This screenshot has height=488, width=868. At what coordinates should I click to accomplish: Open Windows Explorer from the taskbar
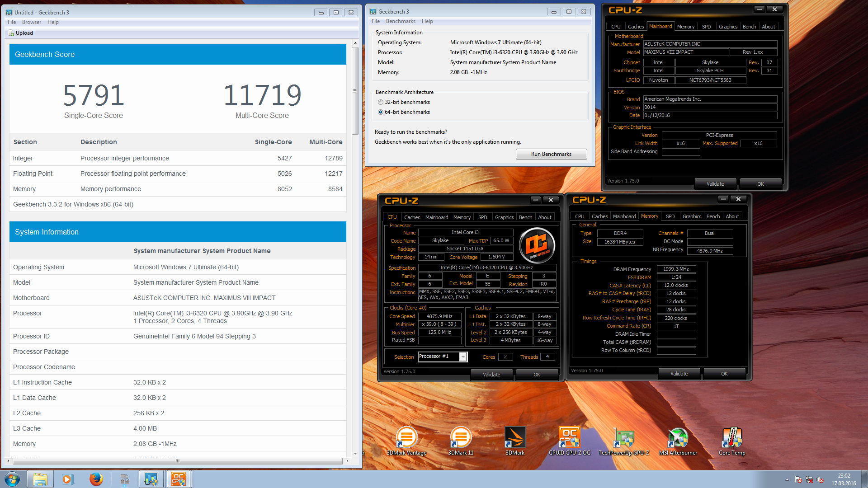tap(40, 479)
